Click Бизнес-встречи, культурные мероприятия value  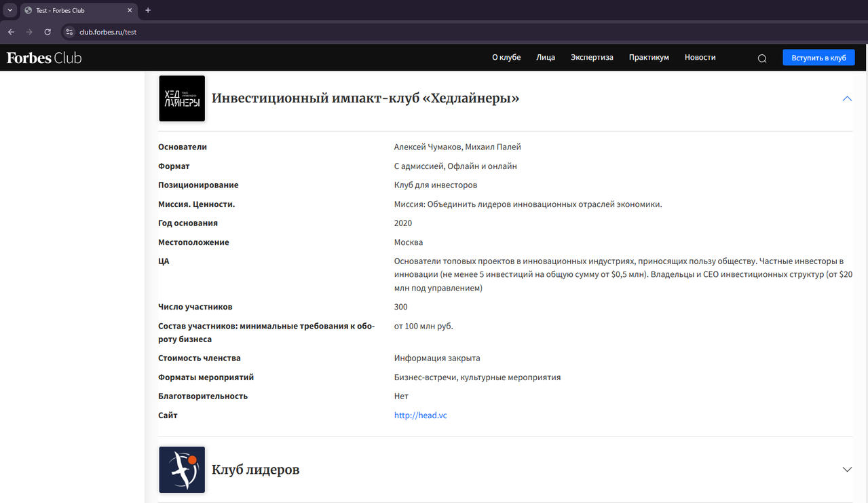coord(478,377)
